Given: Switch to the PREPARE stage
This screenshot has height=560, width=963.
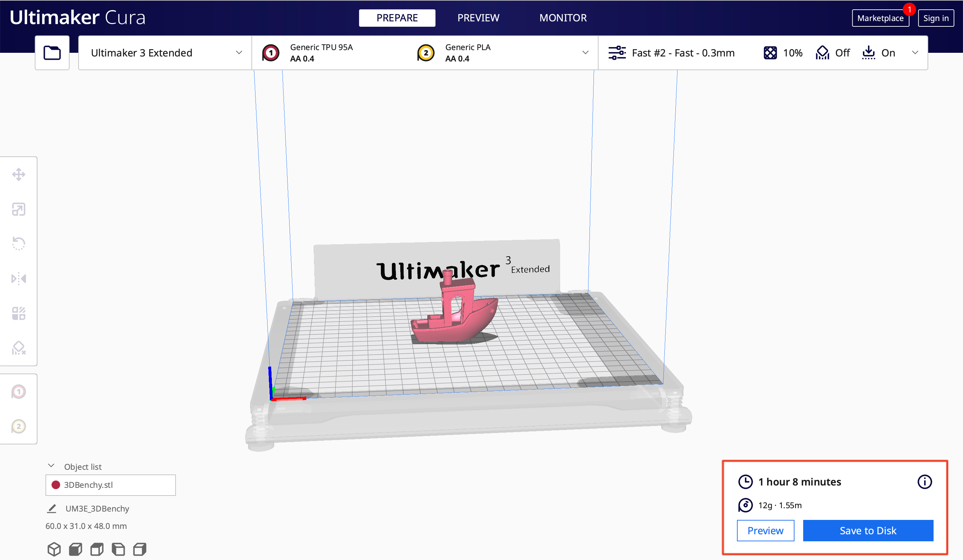Looking at the screenshot, I should 397,18.
